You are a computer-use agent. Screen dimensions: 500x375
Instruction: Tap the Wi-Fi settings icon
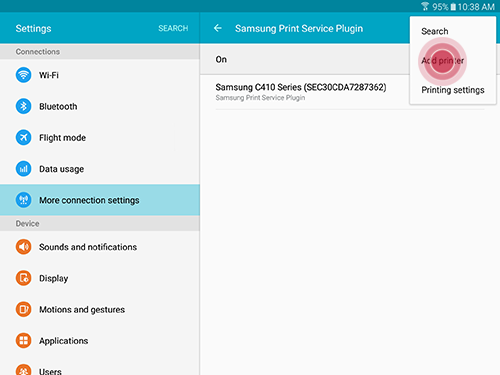(23, 75)
